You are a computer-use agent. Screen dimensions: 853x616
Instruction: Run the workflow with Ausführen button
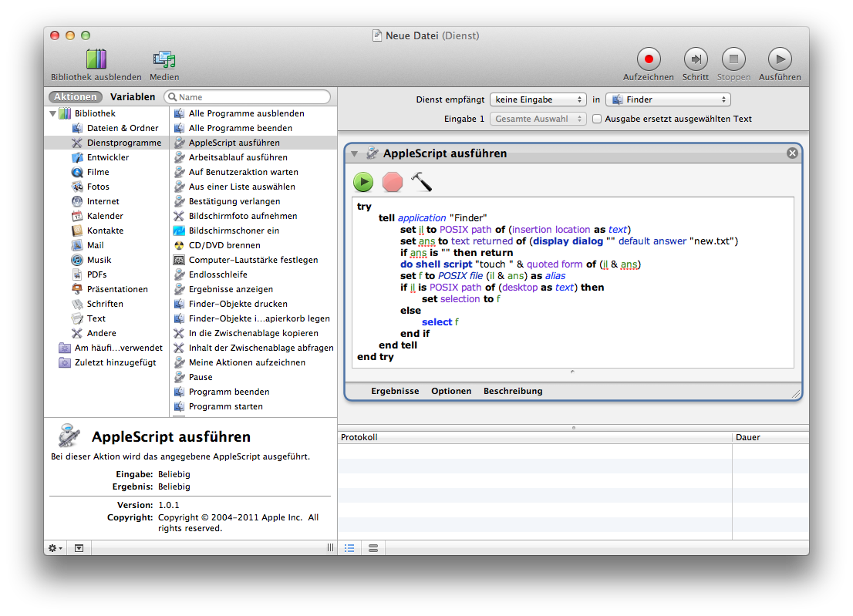click(780, 65)
